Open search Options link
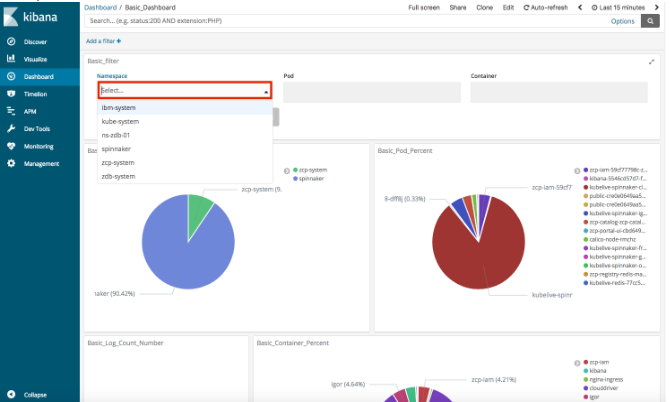Screen dimensions: 671x402 coord(622,21)
